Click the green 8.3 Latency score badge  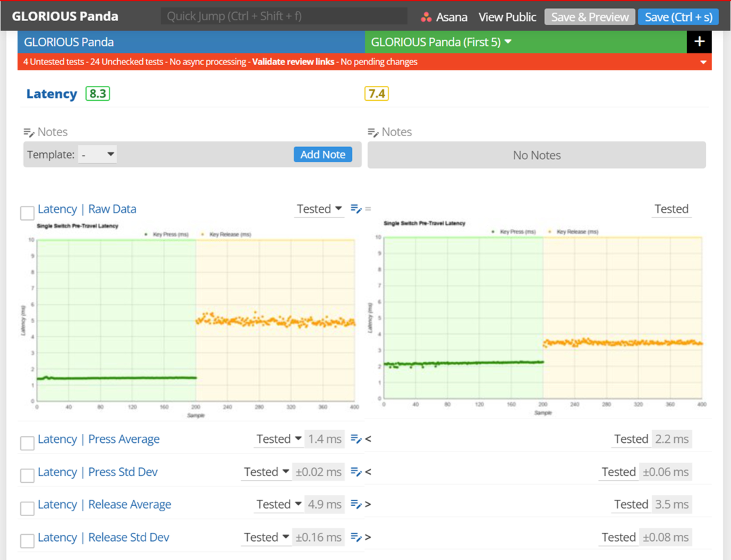tap(98, 94)
